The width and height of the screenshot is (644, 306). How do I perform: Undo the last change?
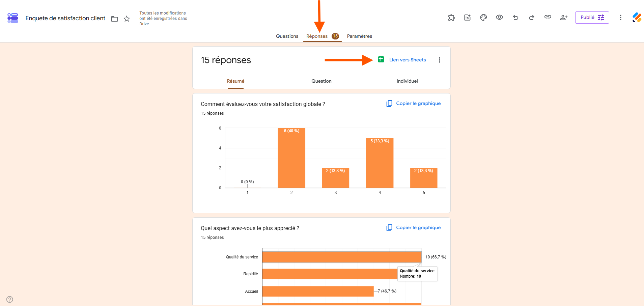[515, 18]
